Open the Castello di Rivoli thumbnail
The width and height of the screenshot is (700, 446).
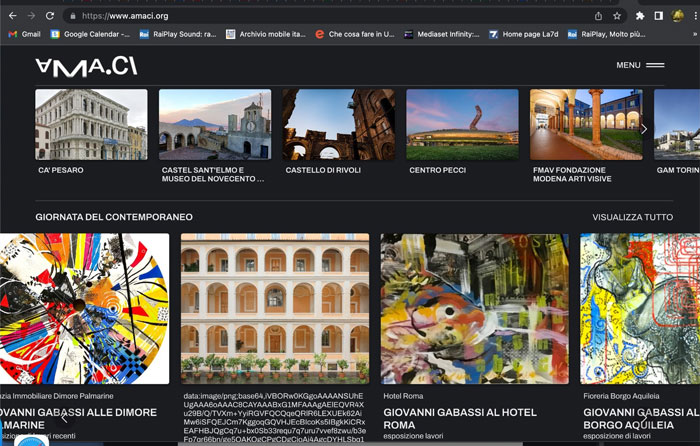tap(339, 125)
